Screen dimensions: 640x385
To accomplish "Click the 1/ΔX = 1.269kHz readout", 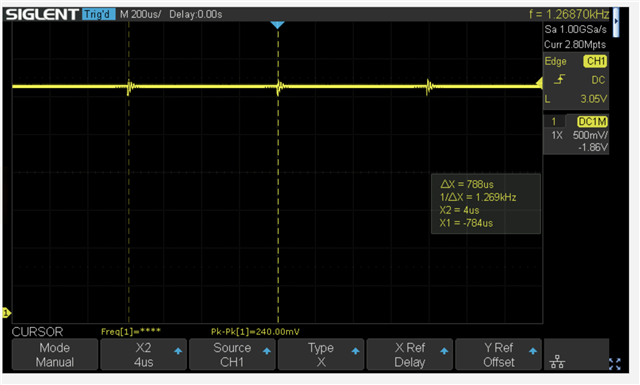I will click(478, 197).
